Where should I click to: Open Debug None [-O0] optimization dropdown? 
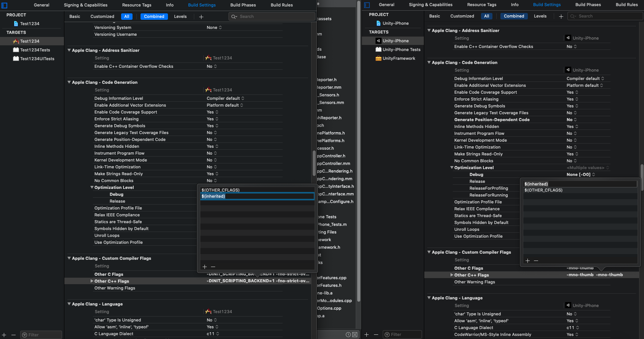[581, 174]
